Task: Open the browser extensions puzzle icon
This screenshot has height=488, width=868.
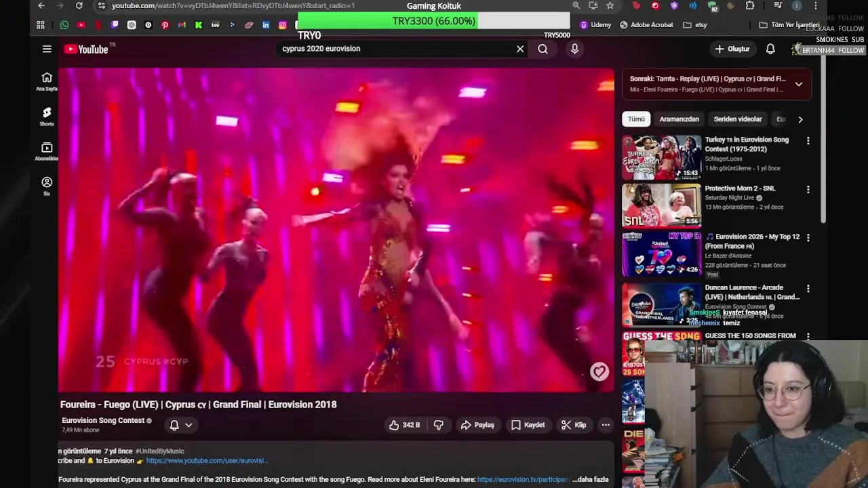Action: 749,5
